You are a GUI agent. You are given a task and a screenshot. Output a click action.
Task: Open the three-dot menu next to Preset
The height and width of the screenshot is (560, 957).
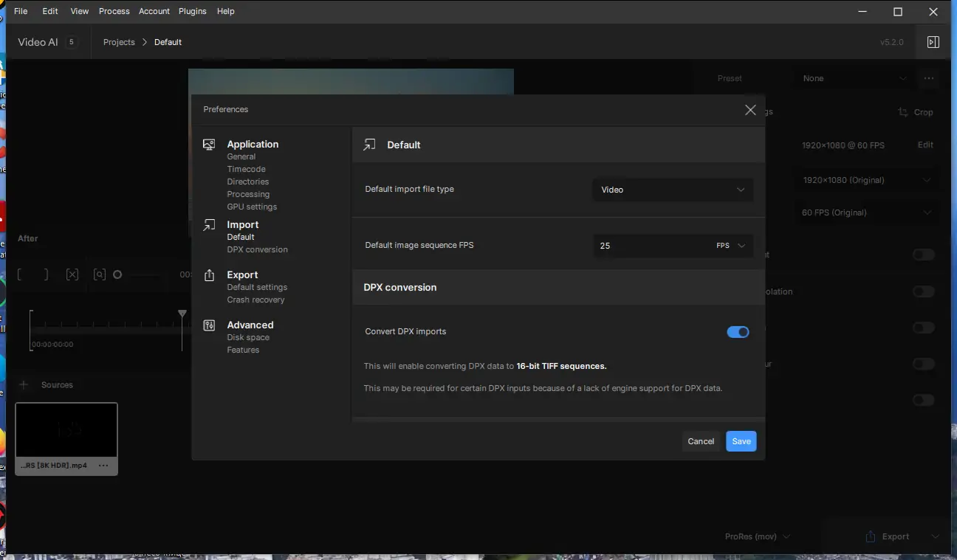929,78
